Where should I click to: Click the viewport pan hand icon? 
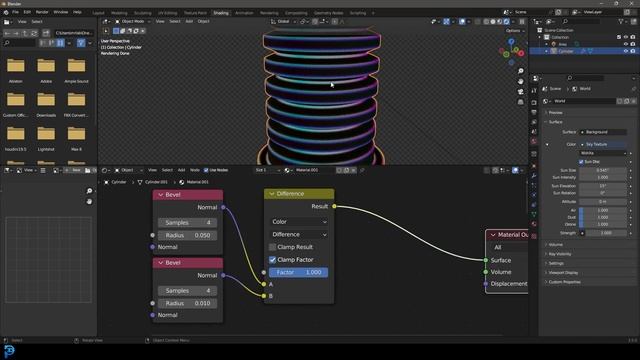pyautogui.click(x=520, y=81)
